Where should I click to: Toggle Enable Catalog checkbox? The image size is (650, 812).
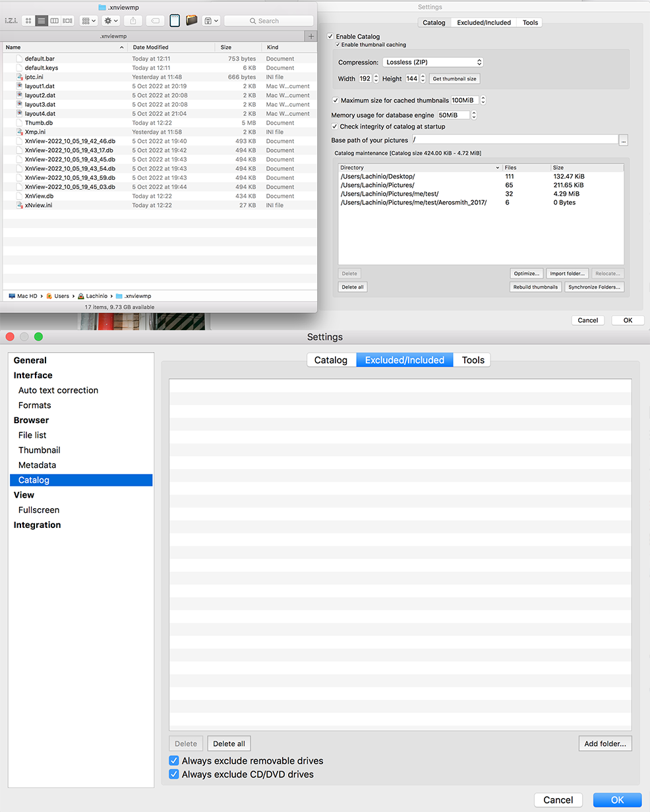330,37
